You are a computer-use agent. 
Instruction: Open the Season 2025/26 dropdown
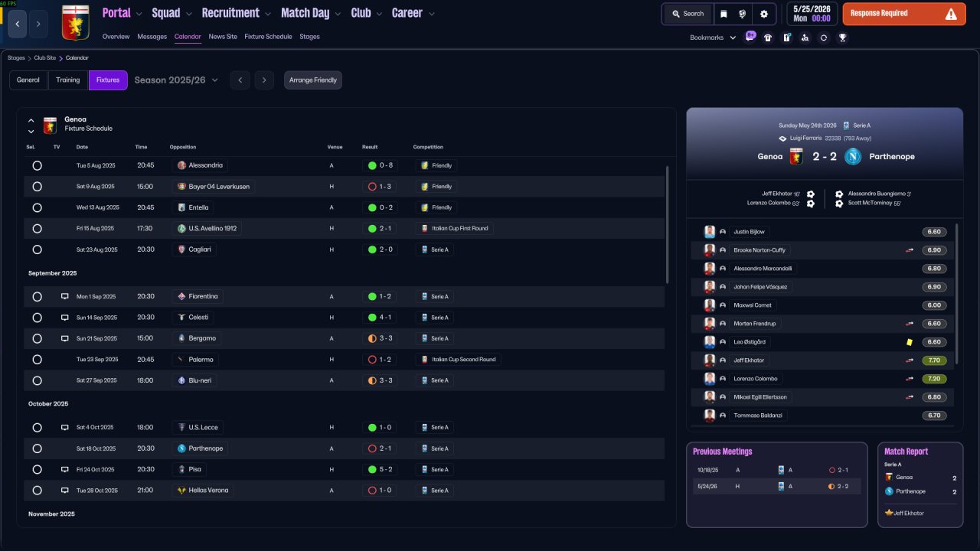click(176, 80)
